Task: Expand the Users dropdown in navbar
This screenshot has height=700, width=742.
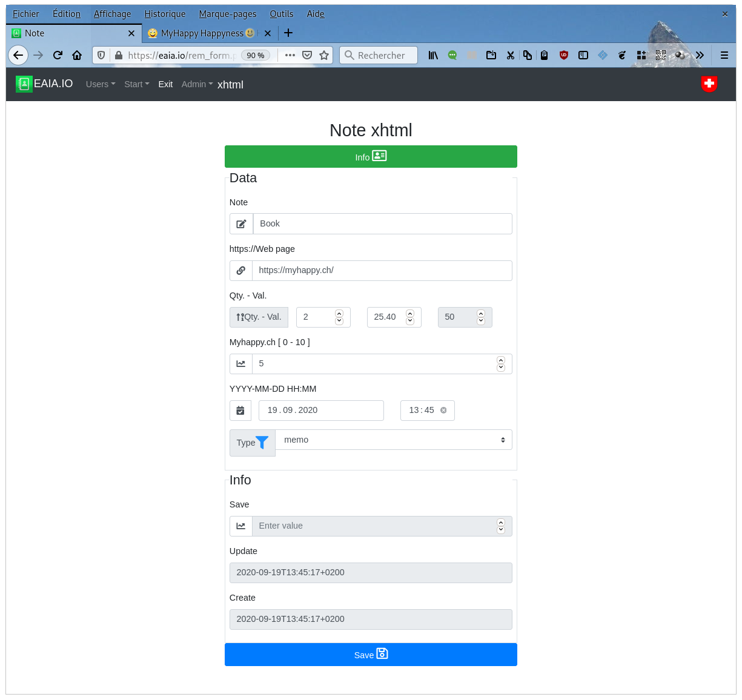Action: (x=100, y=84)
